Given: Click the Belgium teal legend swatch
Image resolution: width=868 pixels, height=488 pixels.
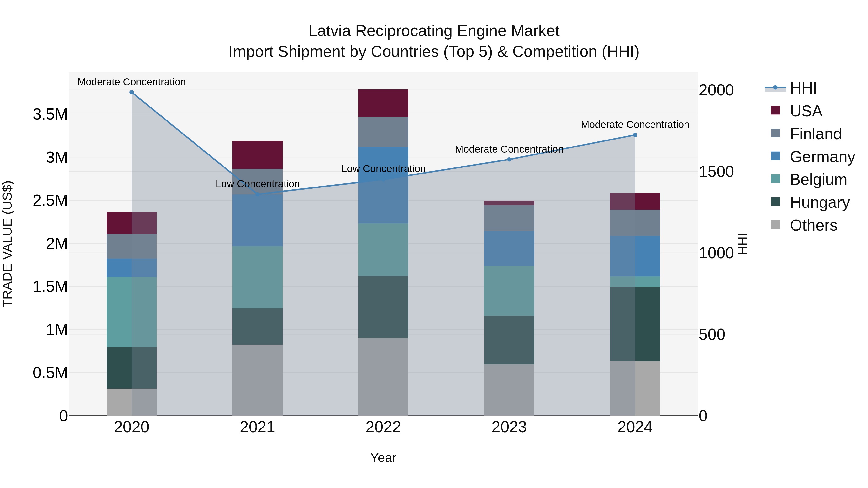Looking at the screenshot, I should [x=775, y=179].
